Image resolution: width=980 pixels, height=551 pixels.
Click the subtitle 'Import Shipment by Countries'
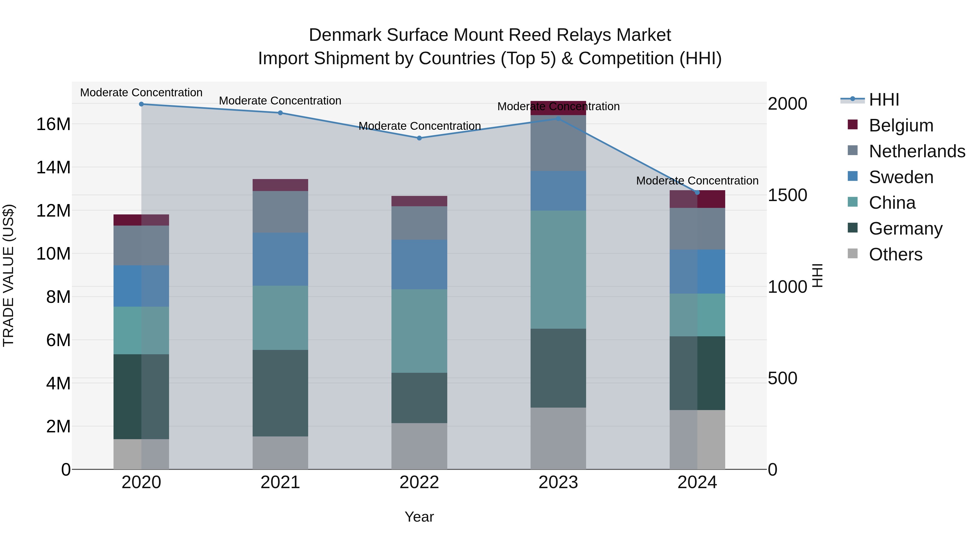pos(377,59)
